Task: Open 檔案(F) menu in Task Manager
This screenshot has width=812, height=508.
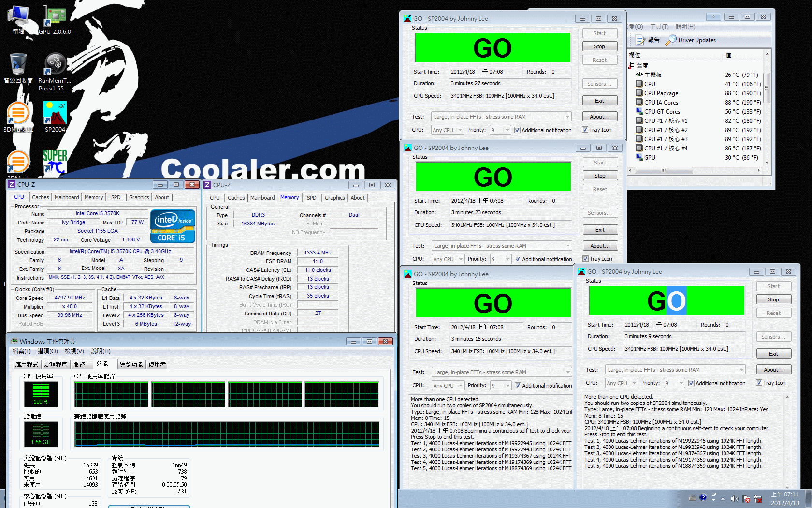Action: tap(21, 351)
